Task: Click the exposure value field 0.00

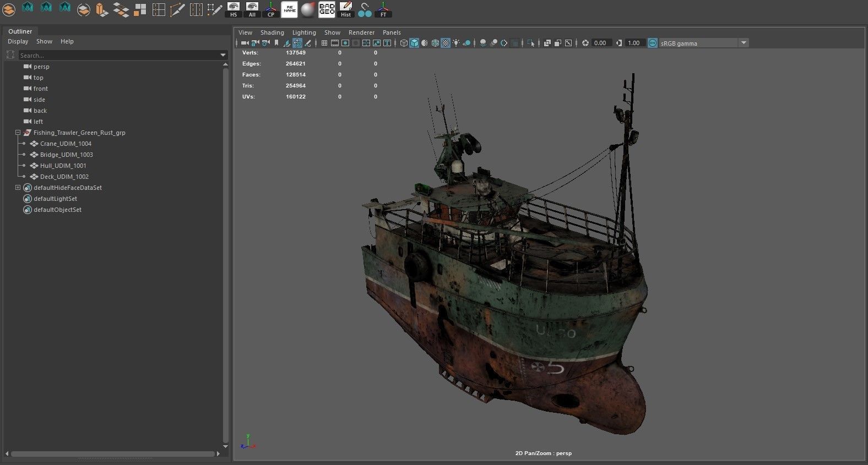Action: (601, 43)
